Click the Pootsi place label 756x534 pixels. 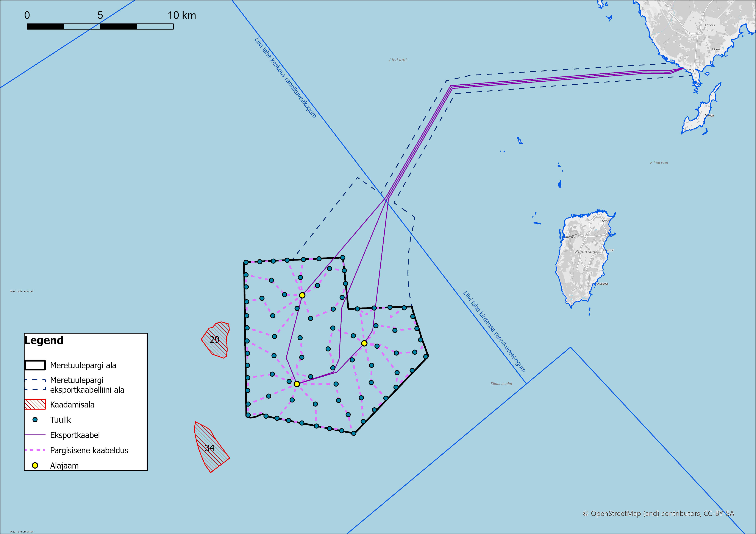711,25
